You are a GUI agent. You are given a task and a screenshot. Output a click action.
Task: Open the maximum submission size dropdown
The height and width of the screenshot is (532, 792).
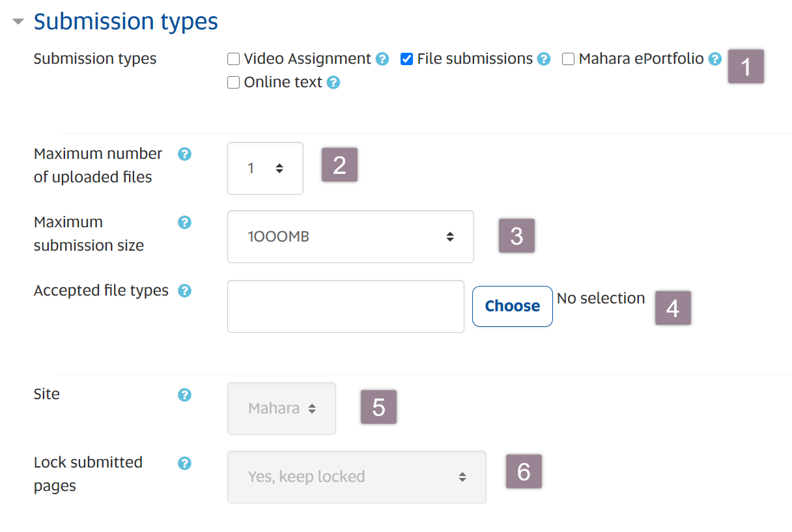pyautogui.click(x=350, y=236)
